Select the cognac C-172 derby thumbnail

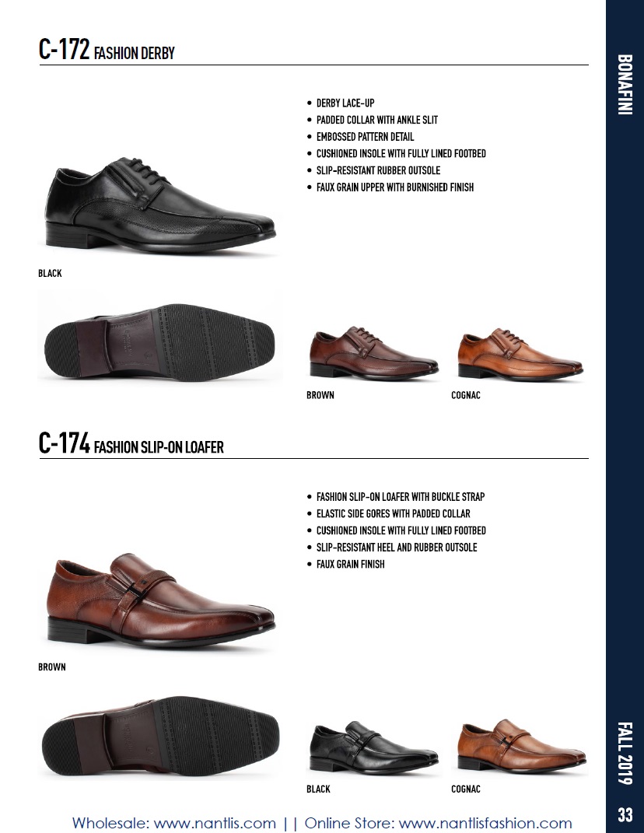(x=520, y=354)
